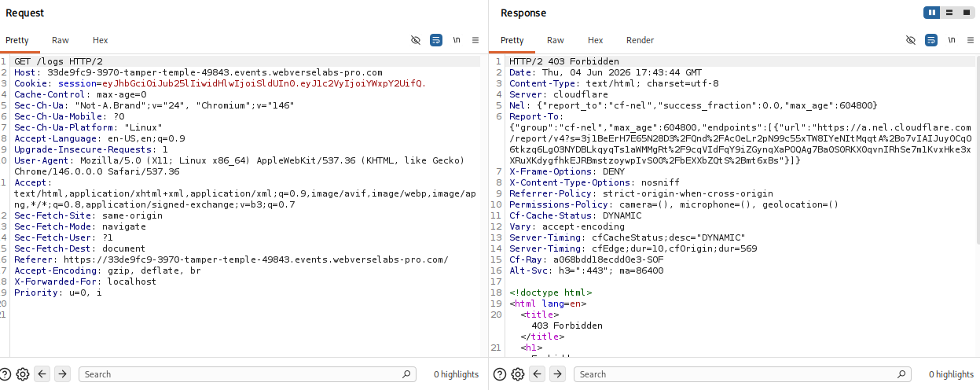Go to next match arrow in Request search

tap(63, 374)
